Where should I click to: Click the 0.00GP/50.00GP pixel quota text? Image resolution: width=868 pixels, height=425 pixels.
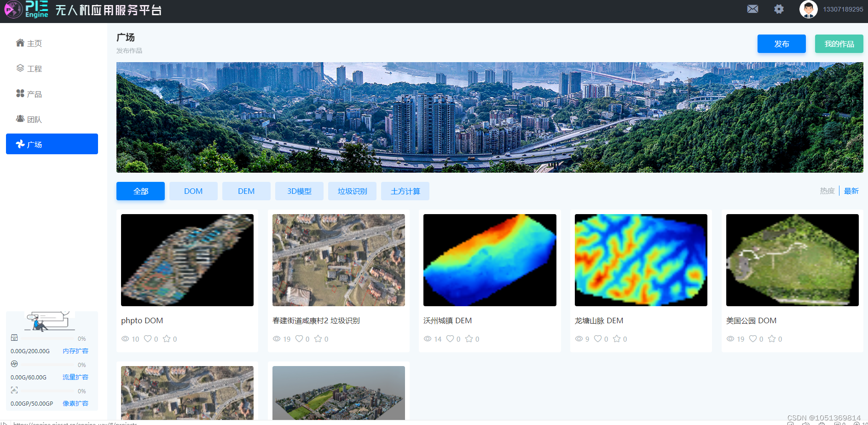pos(32,403)
